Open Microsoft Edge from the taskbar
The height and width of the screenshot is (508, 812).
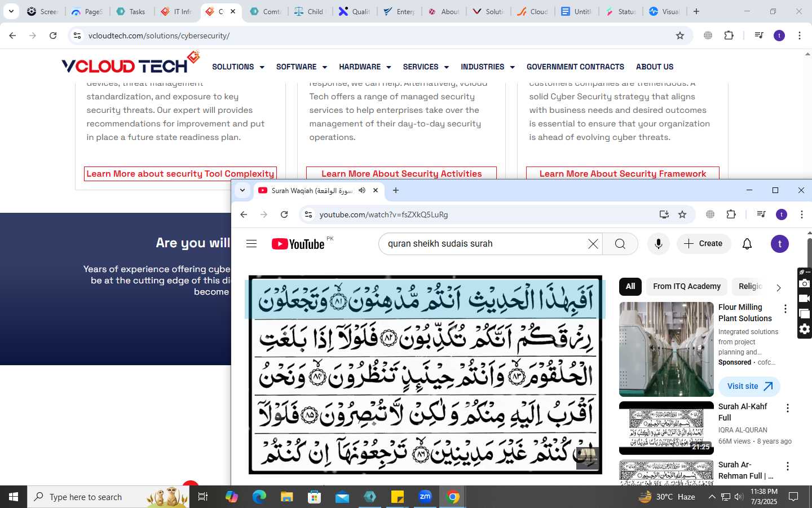tap(259, 497)
